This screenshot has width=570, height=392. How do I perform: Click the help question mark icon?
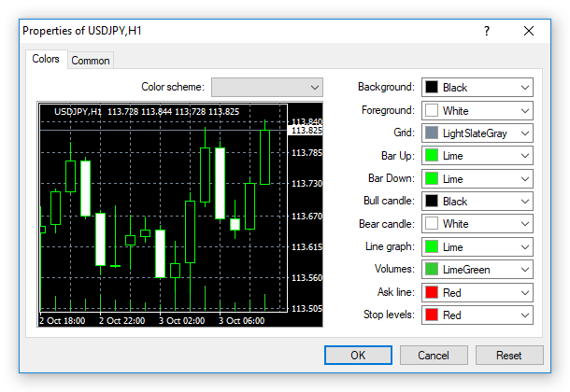pyautogui.click(x=487, y=31)
